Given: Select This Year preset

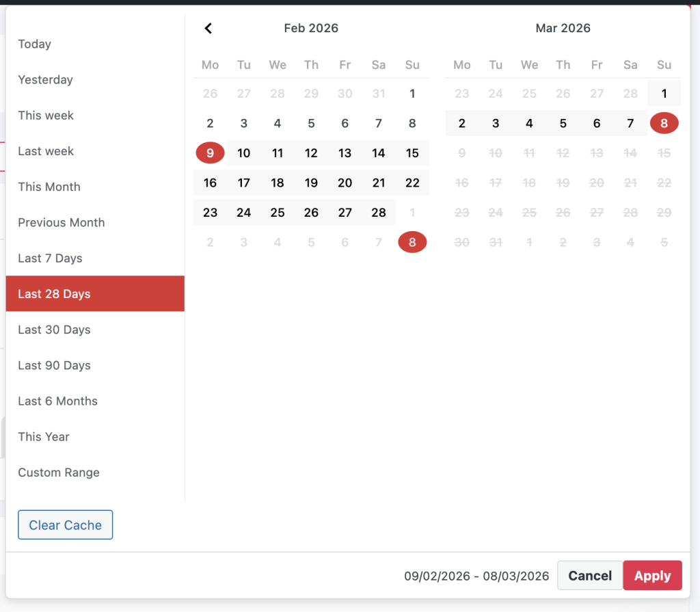Looking at the screenshot, I should tap(44, 436).
